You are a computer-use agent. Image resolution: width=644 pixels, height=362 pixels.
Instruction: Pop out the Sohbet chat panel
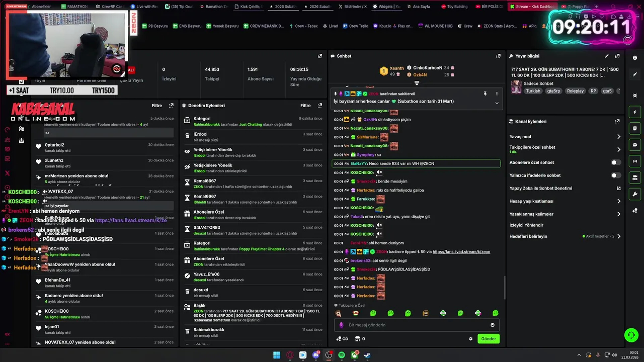(x=498, y=56)
